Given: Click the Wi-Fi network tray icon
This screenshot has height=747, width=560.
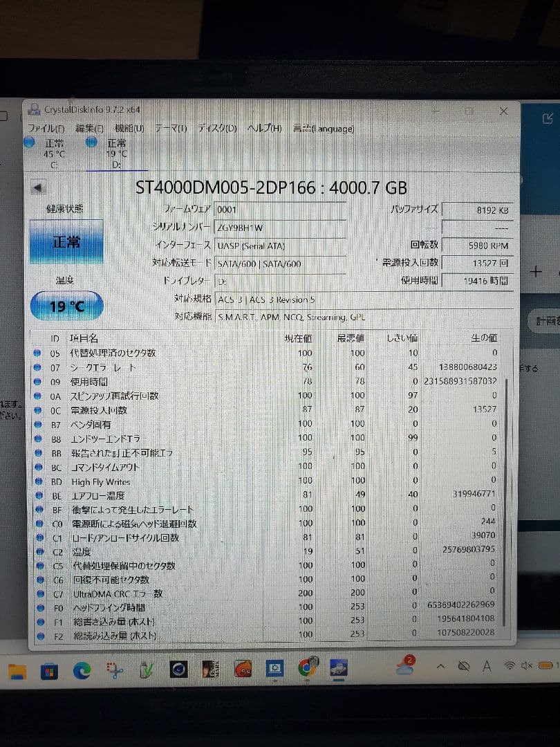Looking at the screenshot, I should (x=509, y=665).
